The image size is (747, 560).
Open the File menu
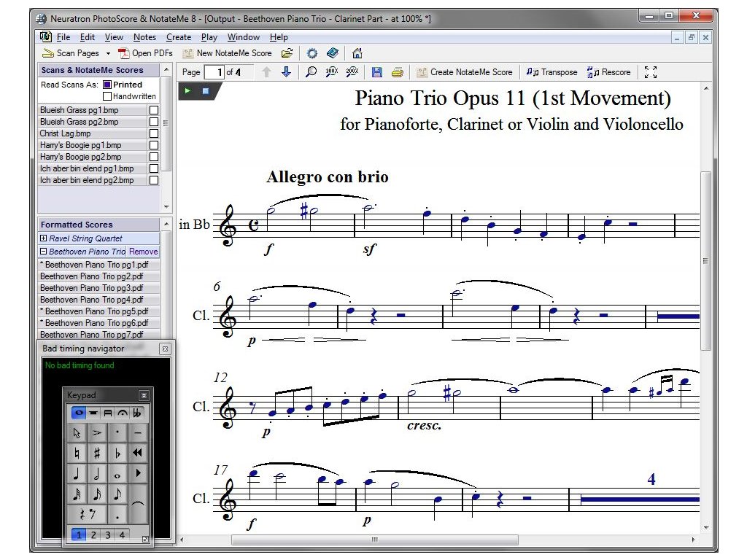[63, 37]
